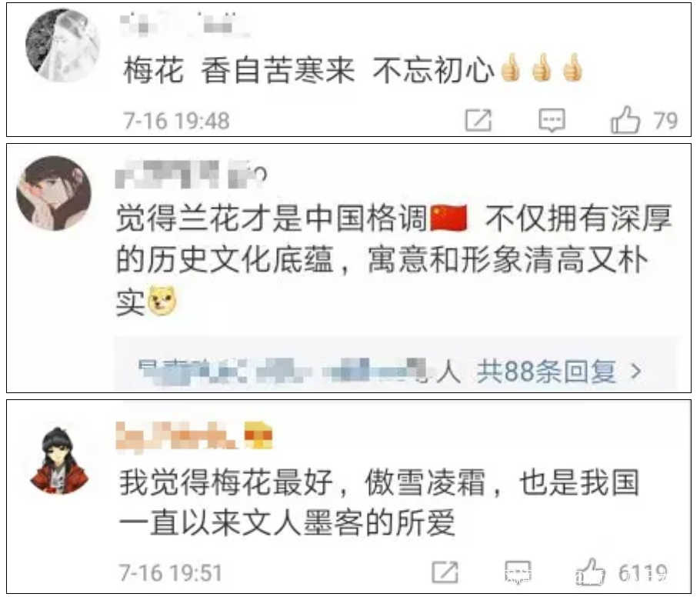Viewport: 700px width, 597px height.
Task: Open the 共88条回复 replies link
Action: coord(546,371)
